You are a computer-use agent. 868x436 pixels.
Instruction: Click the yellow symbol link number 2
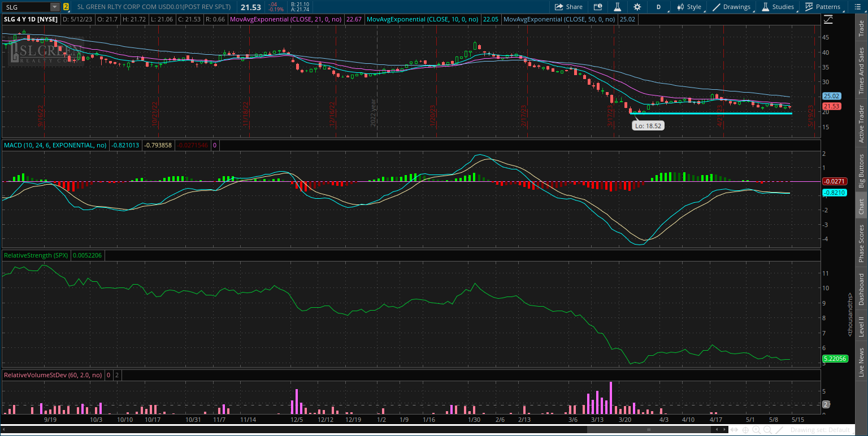[66, 7]
